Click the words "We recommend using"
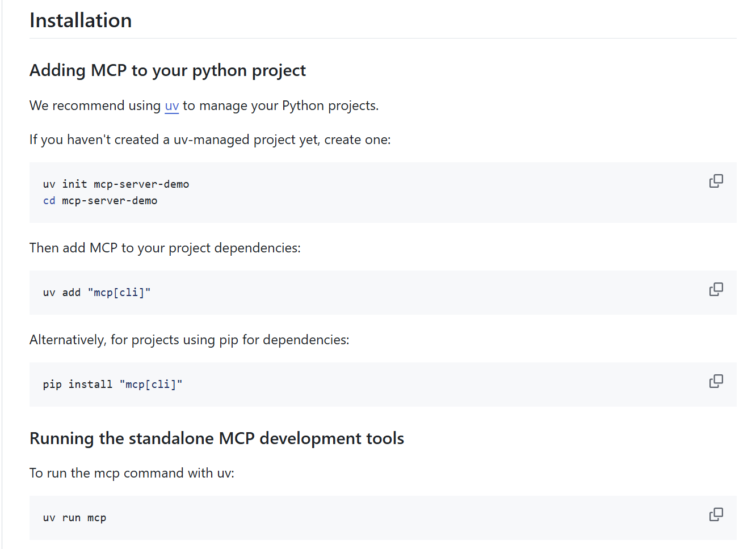Image resolution: width=756 pixels, height=549 pixels. point(95,106)
